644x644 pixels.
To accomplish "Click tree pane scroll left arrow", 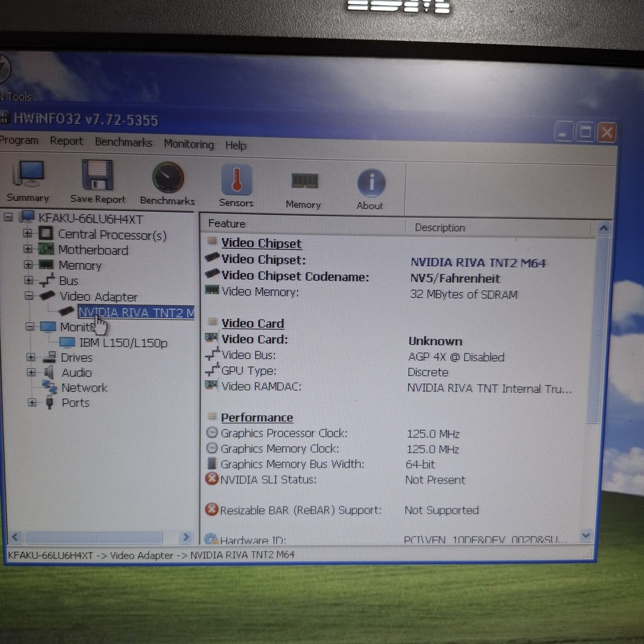I will pos(15,537).
